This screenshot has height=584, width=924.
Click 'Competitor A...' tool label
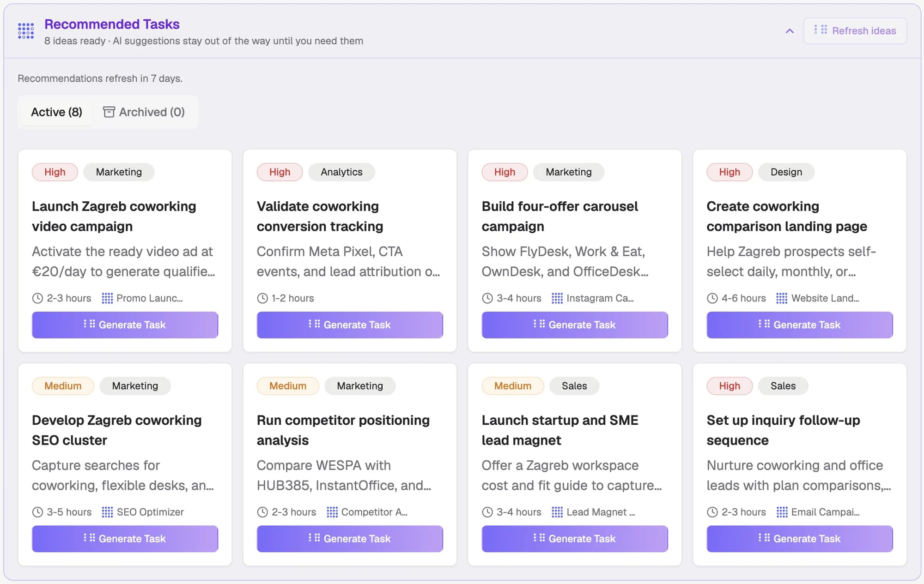(374, 512)
